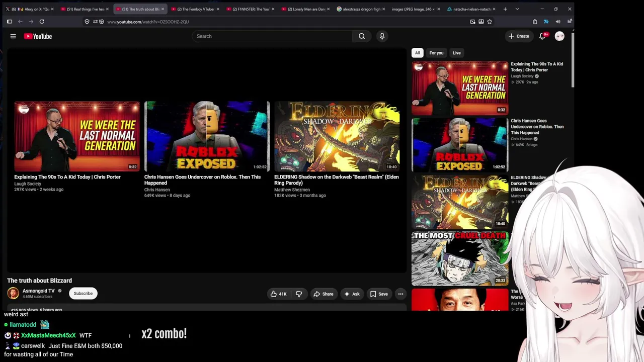Click the tab audio speaker icon
This screenshot has width=644, height=362.
(x=558, y=22)
